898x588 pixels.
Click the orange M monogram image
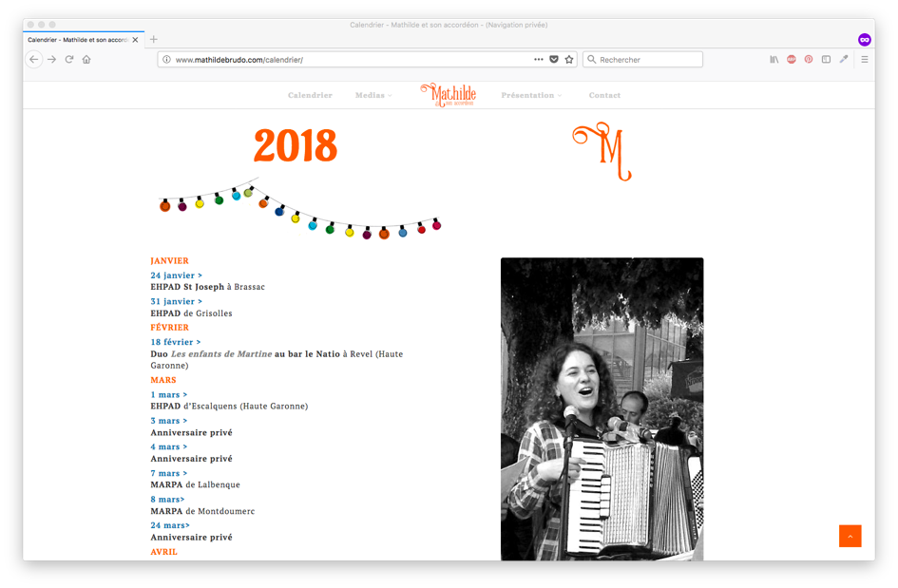pyautogui.click(x=602, y=151)
